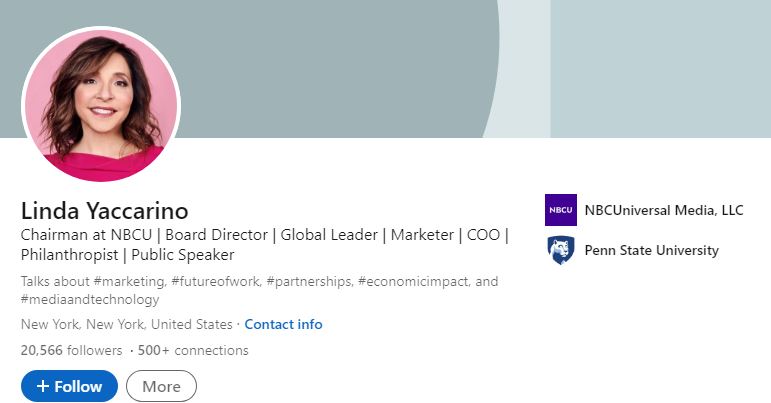View the 500+ connections count
The width and height of the screenshot is (771, 403).
pyautogui.click(x=193, y=350)
